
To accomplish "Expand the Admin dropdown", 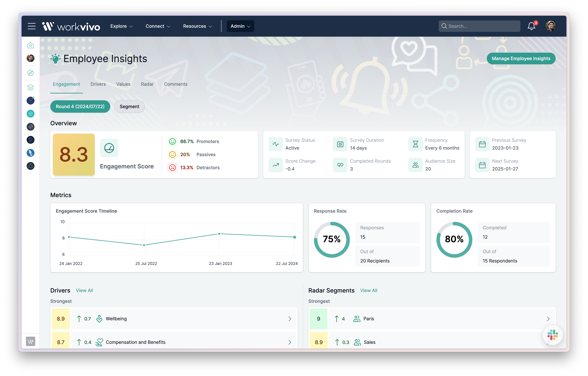I will (x=240, y=26).
